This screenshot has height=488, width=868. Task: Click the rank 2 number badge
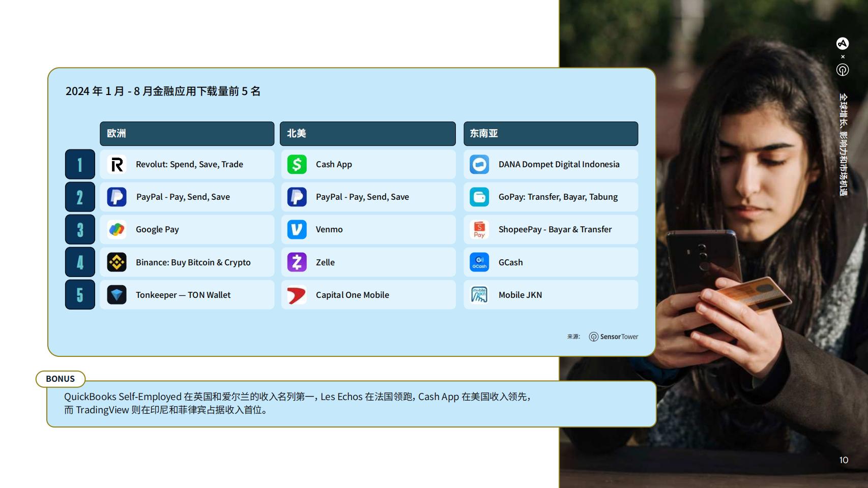pyautogui.click(x=80, y=197)
